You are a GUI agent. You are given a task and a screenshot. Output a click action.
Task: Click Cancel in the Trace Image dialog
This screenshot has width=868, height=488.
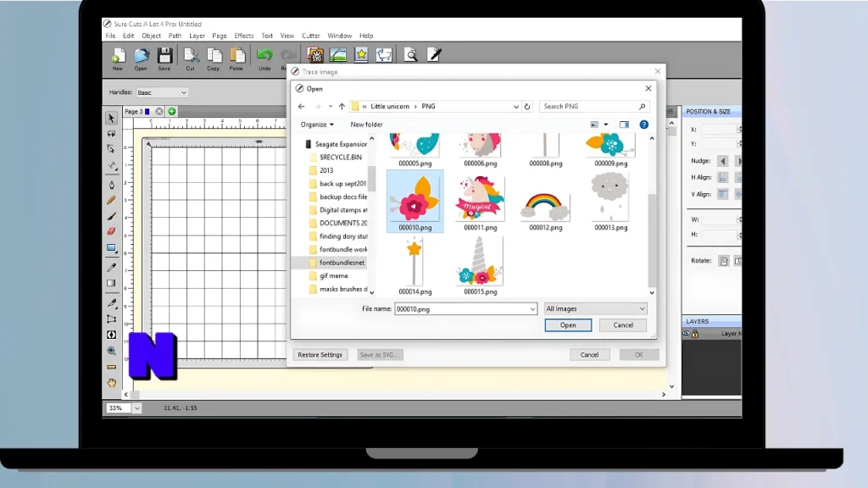click(590, 355)
